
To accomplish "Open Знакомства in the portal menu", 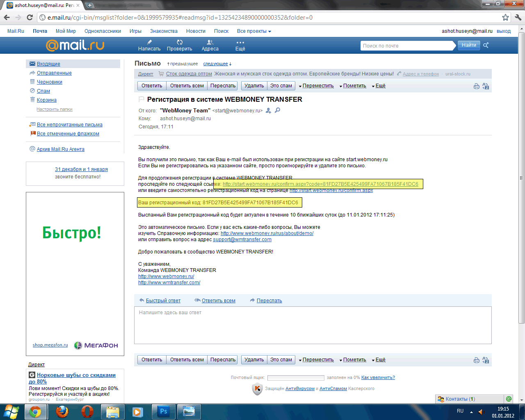I will coord(164,31).
